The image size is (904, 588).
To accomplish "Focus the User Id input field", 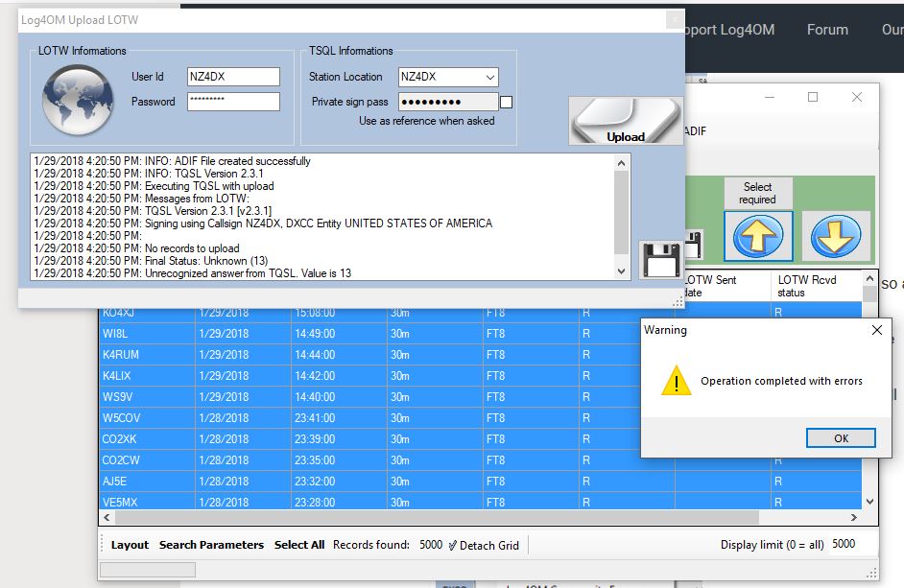I will (233, 77).
